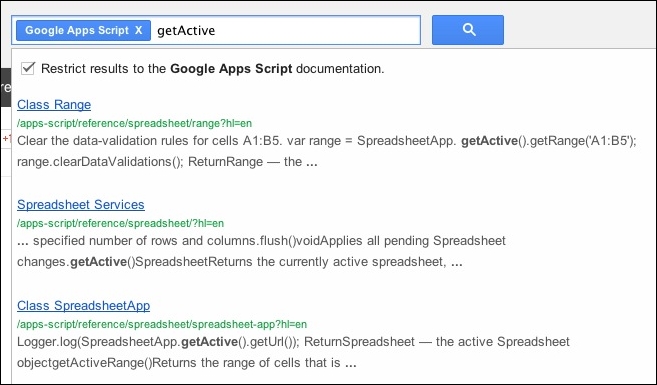Click bold getActive in the Class Range snippet

(x=489, y=141)
